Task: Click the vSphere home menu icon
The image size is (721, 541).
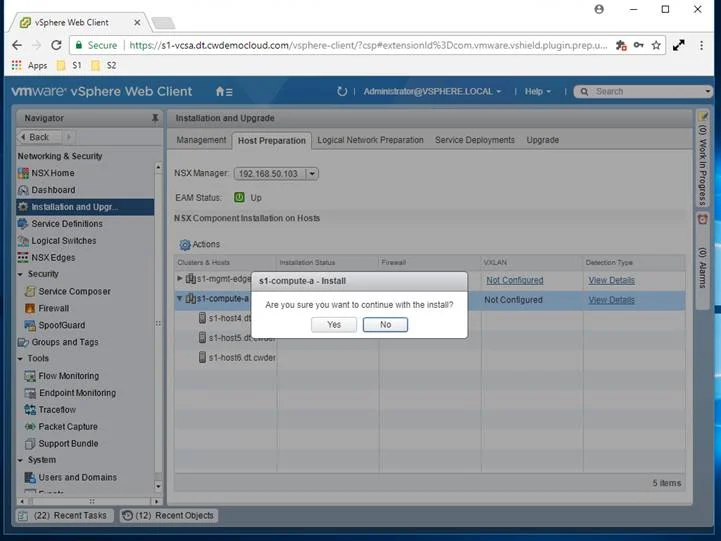Action: click(224, 91)
